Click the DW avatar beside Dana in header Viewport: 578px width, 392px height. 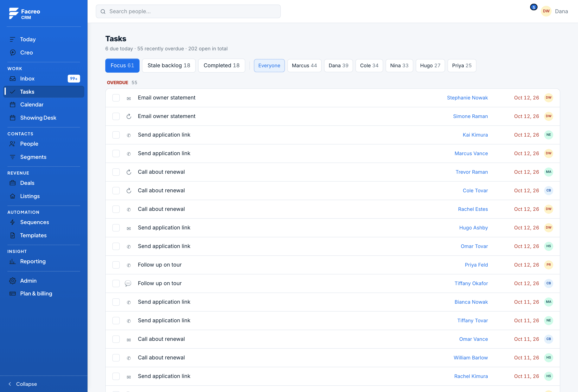(546, 11)
